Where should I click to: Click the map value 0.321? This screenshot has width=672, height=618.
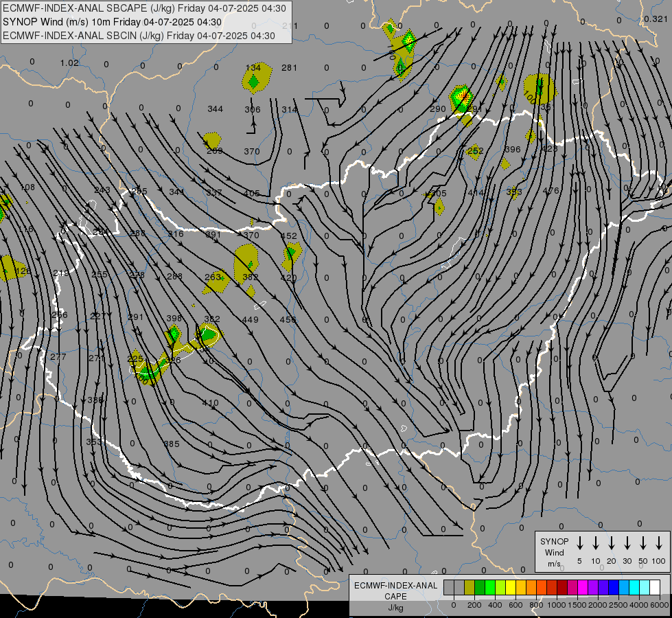point(656,19)
